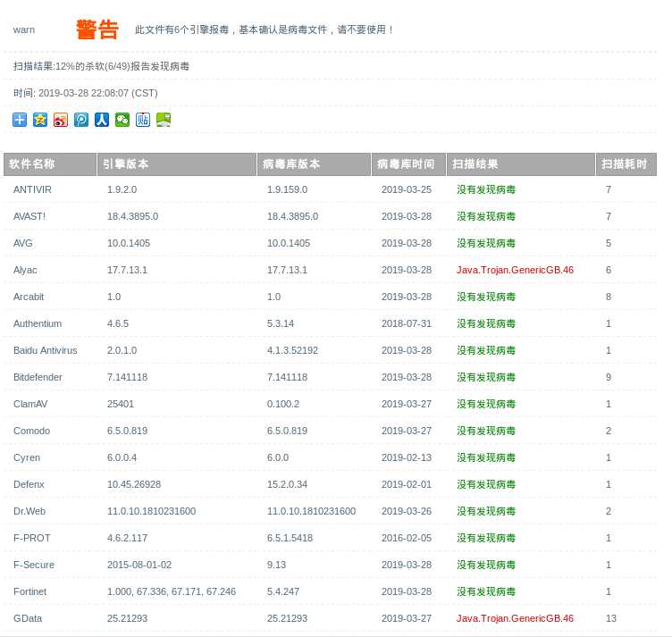672x637 pixels.
Task: Click the GData software name
Action: [x=28, y=618]
